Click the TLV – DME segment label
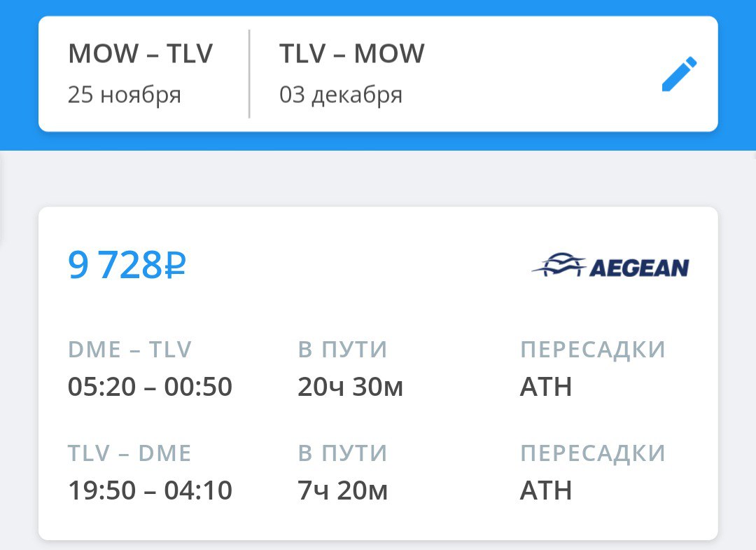756x550 pixels. [x=129, y=453]
